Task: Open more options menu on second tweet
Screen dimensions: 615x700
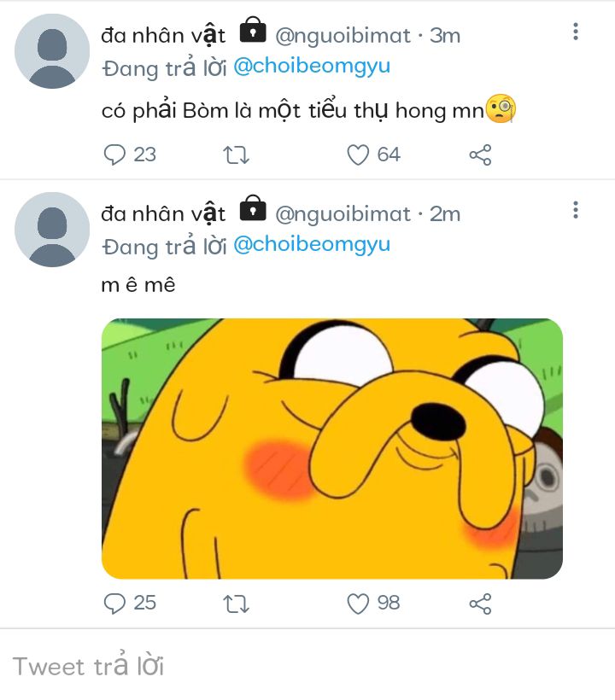Action: 576,210
